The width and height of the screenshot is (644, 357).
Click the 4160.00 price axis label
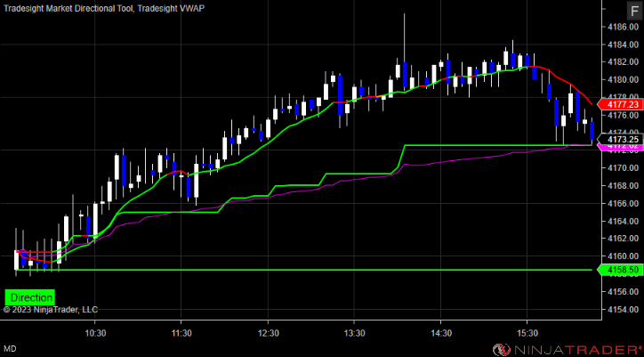(x=623, y=256)
